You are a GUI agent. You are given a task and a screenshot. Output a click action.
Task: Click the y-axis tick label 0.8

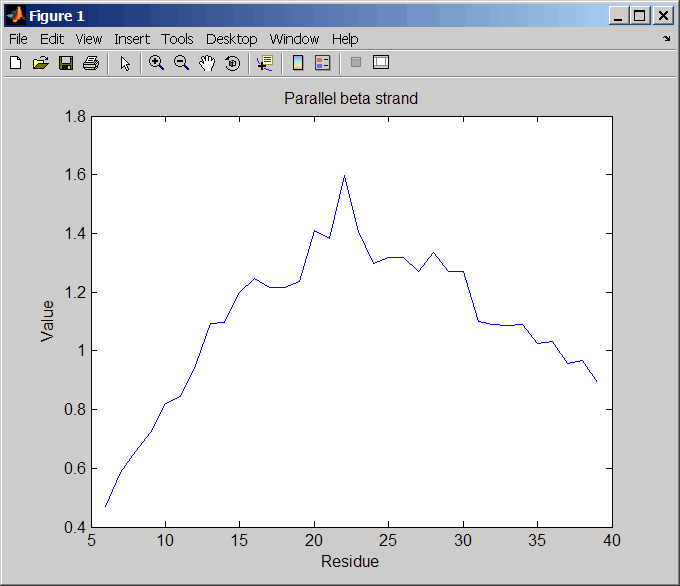[75, 409]
